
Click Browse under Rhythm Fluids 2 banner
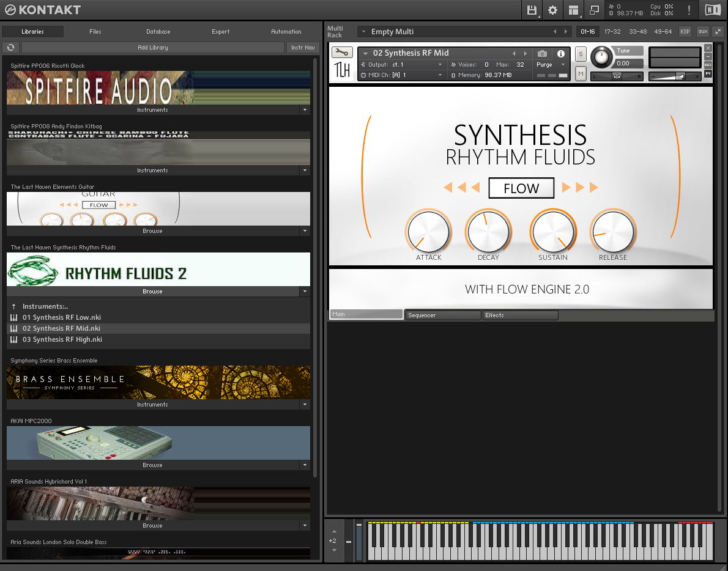click(x=153, y=291)
